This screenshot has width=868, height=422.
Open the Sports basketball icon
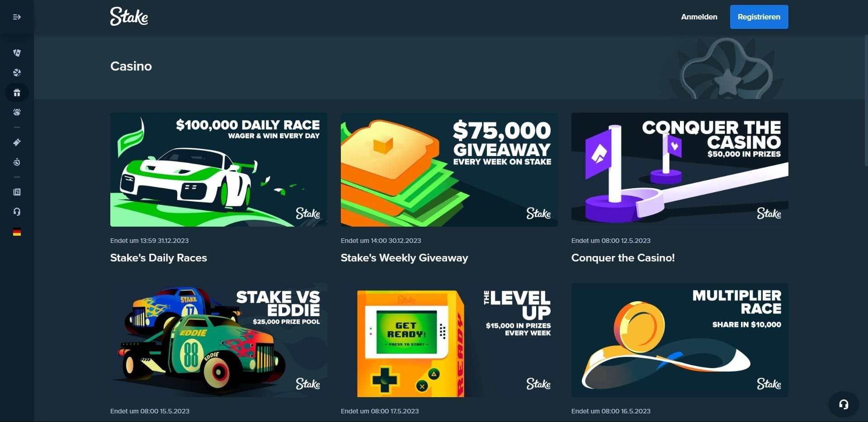[x=17, y=73]
